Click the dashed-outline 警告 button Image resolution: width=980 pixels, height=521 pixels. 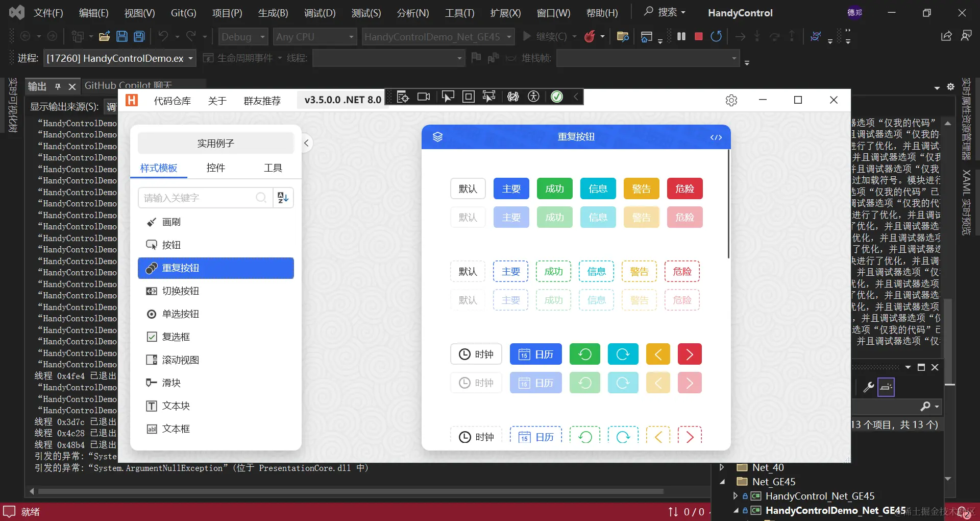(x=640, y=271)
